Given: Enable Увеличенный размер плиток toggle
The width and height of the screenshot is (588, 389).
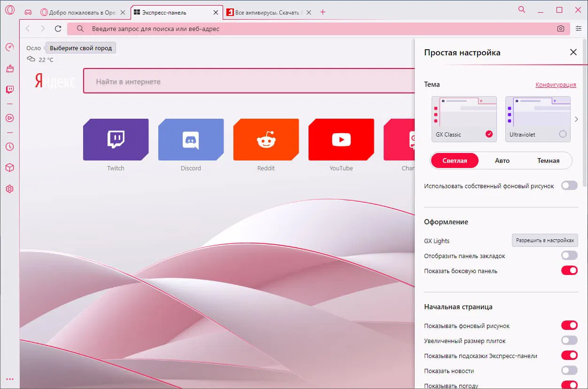Looking at the screenshot, I should [x=569, y=341].
